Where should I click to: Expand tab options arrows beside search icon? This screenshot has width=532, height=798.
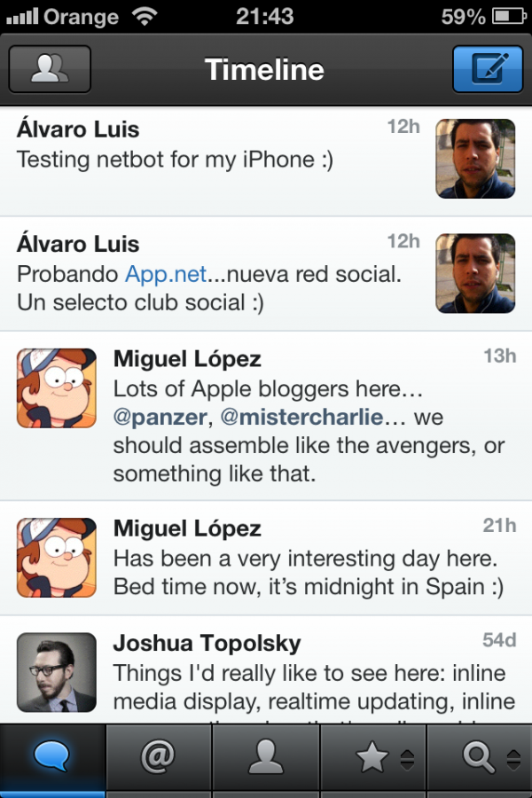point(512,759)
